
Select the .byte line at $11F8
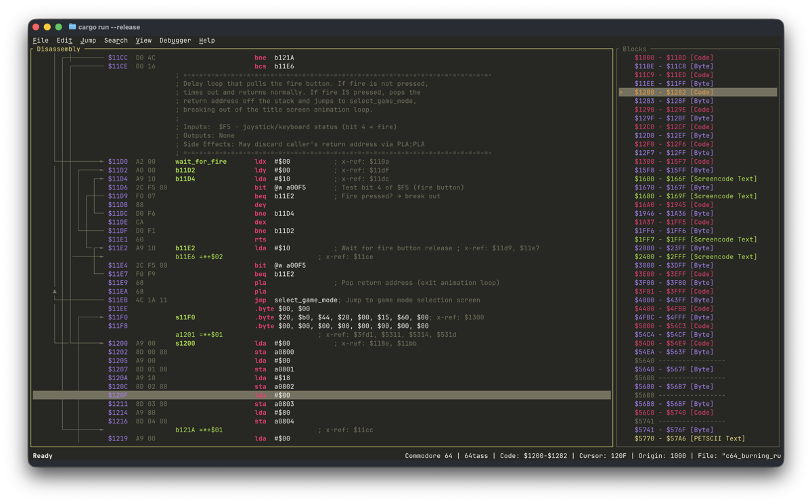coord(321,326)
